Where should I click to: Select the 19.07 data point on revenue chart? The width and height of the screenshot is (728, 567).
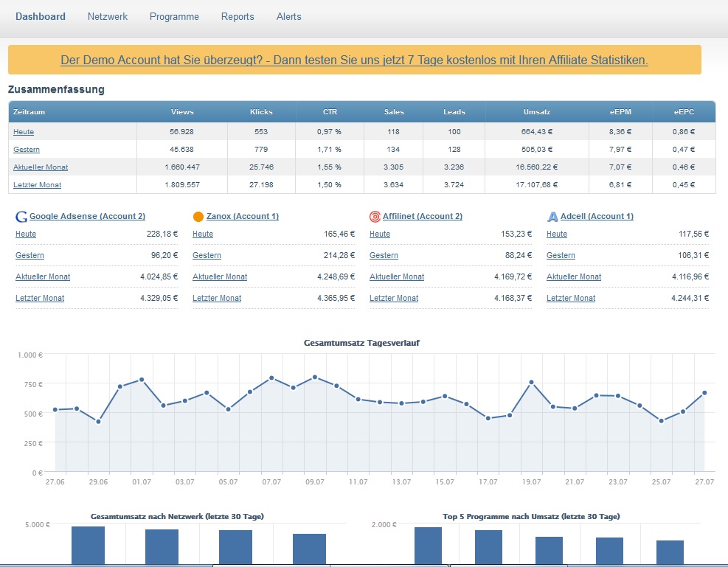click(531, 383)
